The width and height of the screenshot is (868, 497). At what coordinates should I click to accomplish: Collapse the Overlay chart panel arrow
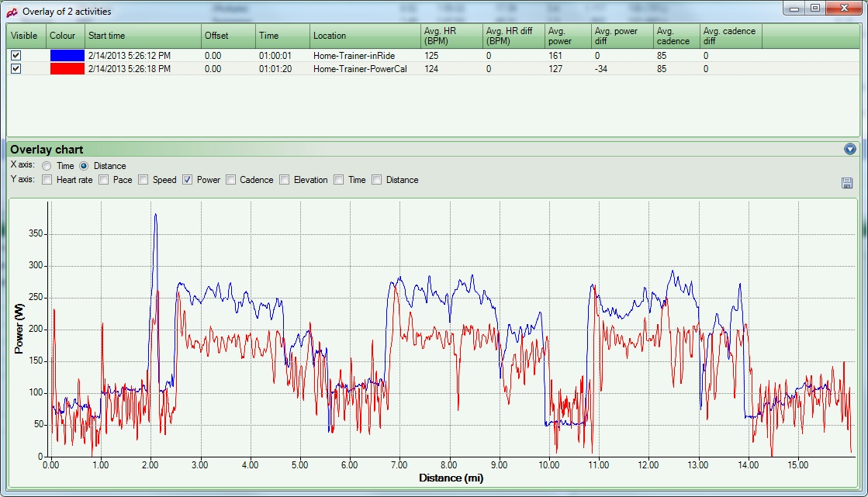[x=850, y=150]
